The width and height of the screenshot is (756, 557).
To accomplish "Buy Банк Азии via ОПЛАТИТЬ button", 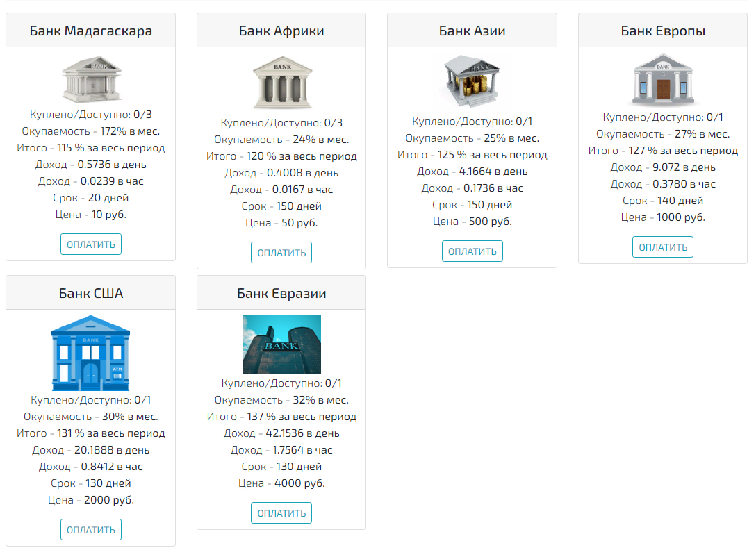I will point(472,251).
